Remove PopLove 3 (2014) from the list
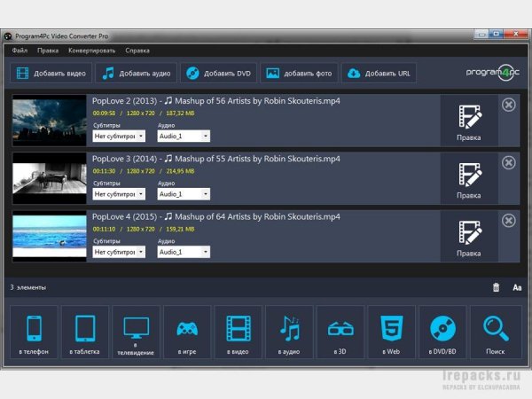This screenshot has height=399, width=532. tap(509, 163)
